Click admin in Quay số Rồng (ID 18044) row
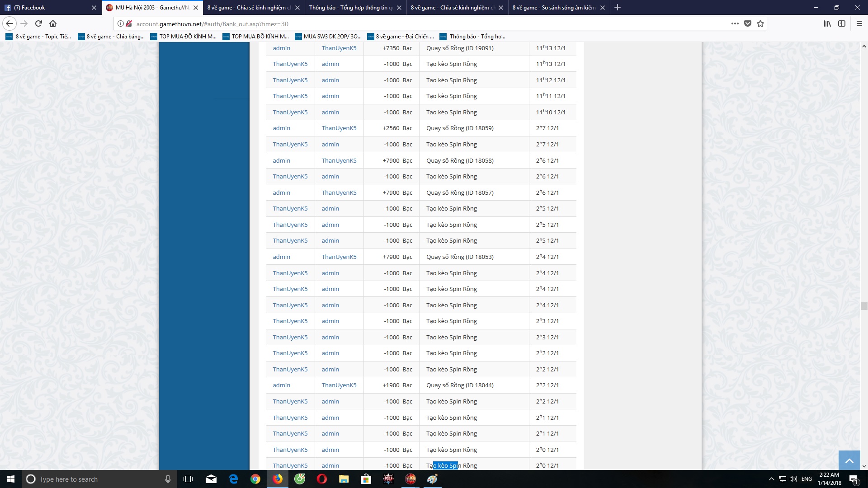The image size is (868, 488). click(x=282, y=385)
